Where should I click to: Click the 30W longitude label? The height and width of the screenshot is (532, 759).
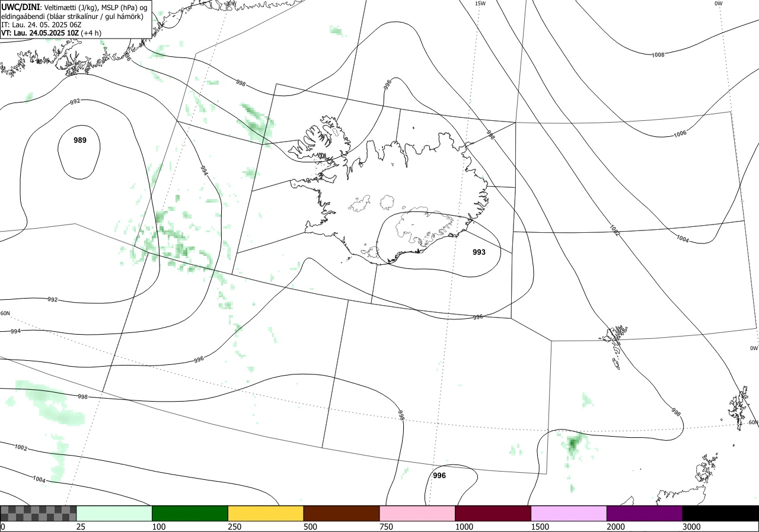pyautogui.click(x=231, y=3)
